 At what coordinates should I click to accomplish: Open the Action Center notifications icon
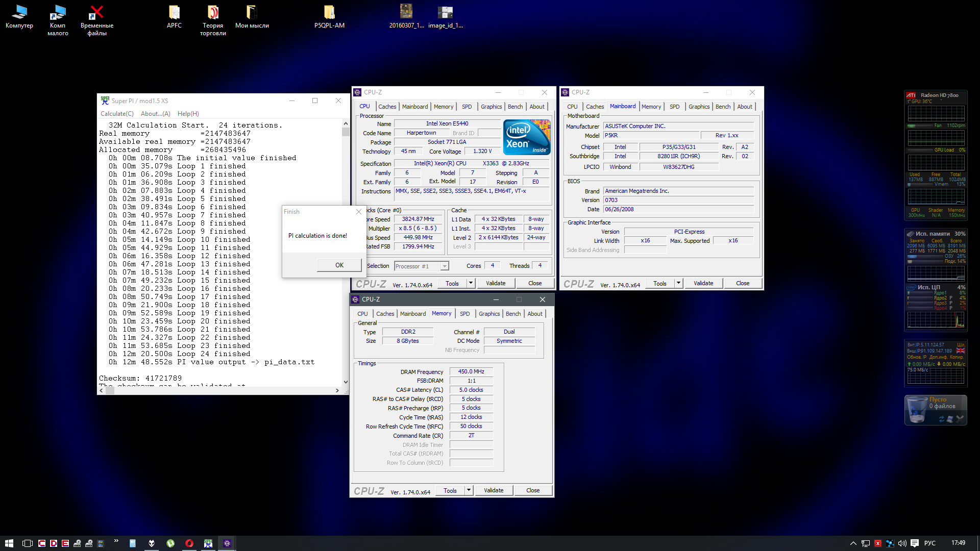915,543
